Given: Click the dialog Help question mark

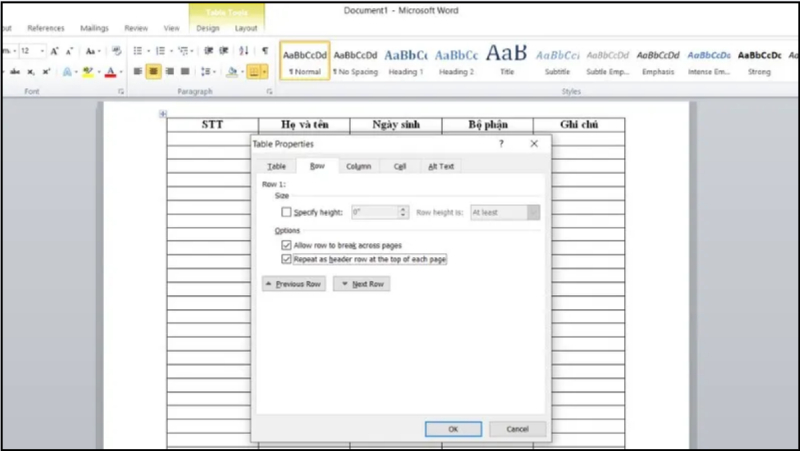Looking at the screenshot, I should pos(501,144).
